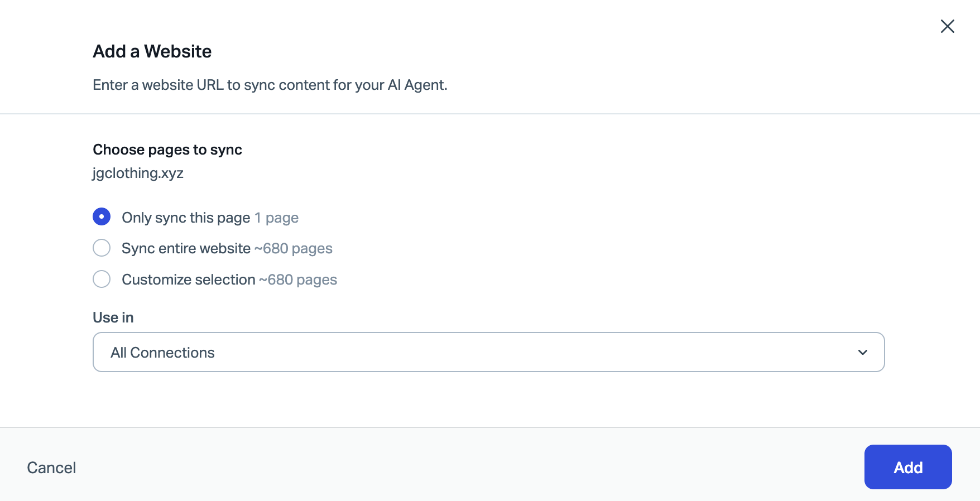Open the All Connections dropdown
Screen dimensions: 980x501
point(488,352)
